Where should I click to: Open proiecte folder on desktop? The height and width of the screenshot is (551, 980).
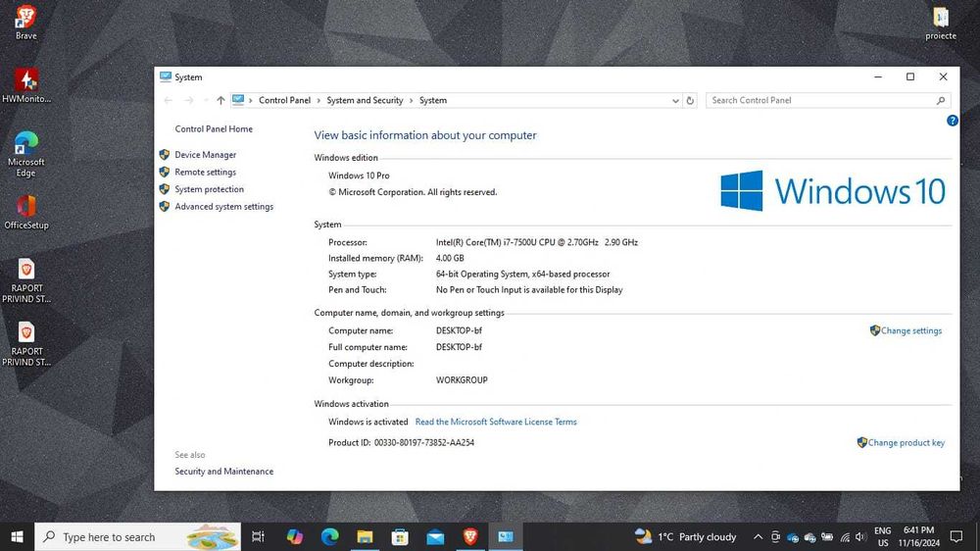coord(941,24)
